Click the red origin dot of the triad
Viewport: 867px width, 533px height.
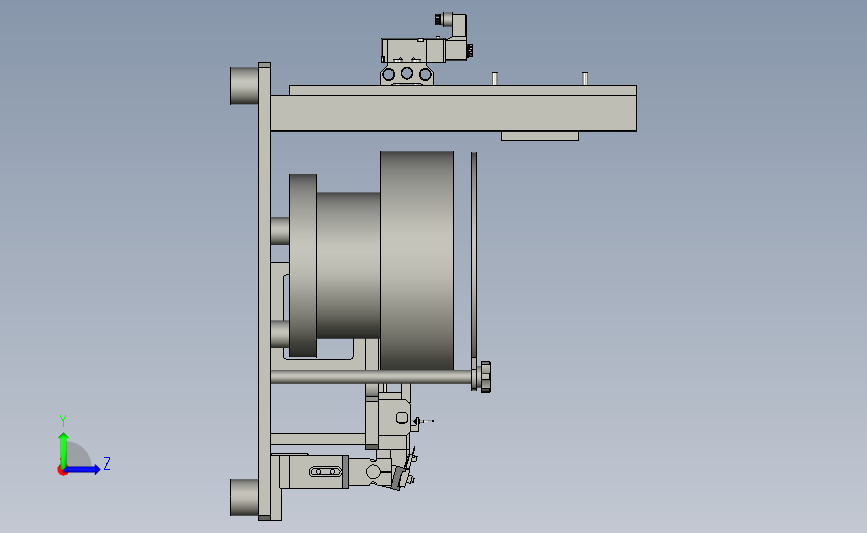point(62,471)
